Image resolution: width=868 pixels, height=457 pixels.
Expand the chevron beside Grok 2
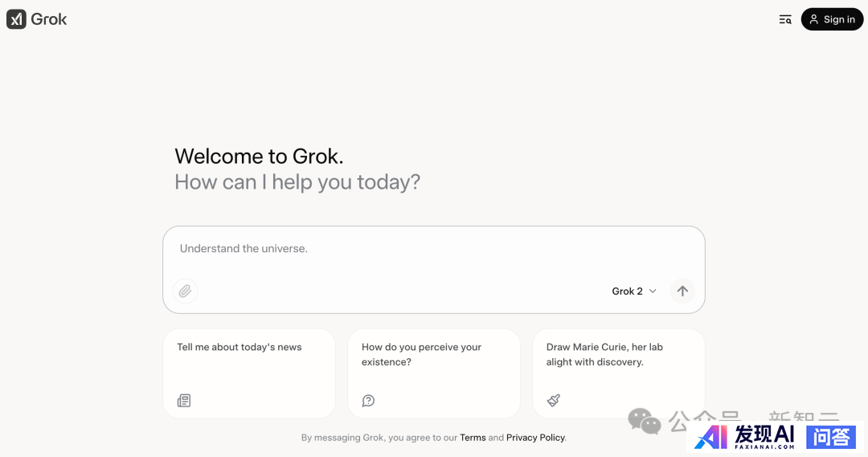(x=653, y=291)
